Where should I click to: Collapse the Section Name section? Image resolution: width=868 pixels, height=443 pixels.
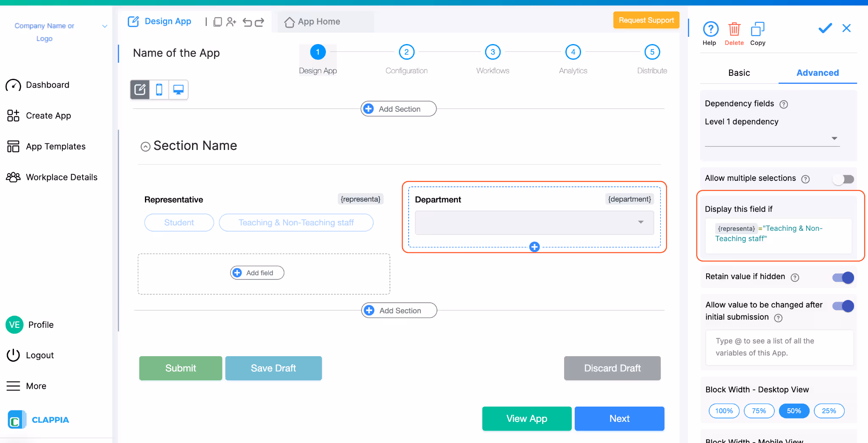tap(145, 147)
